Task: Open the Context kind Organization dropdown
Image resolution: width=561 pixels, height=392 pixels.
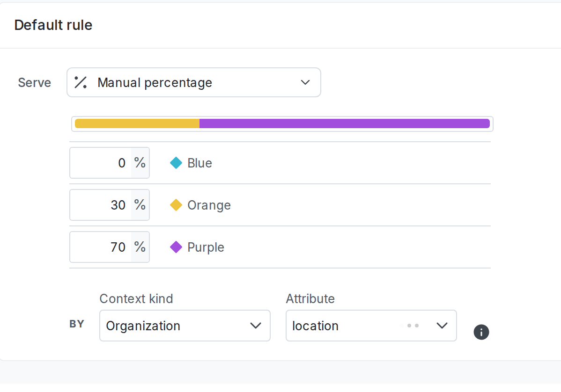Action: (185, 326)
